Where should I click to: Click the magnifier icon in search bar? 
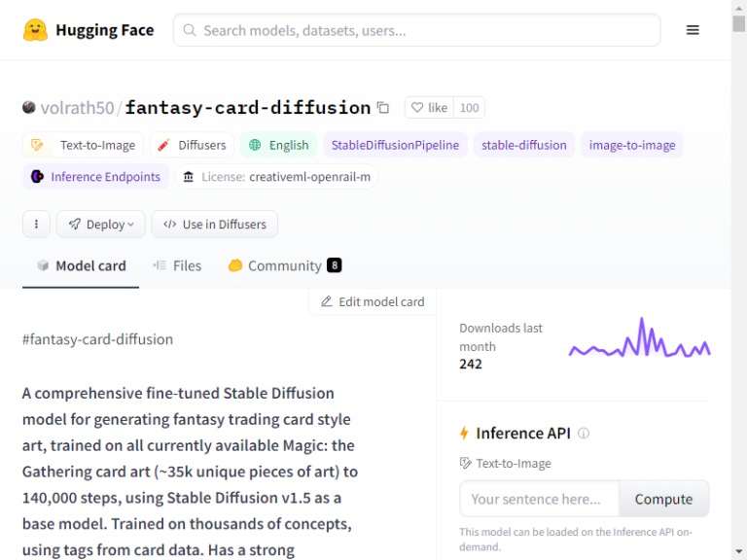click(189, 30)
